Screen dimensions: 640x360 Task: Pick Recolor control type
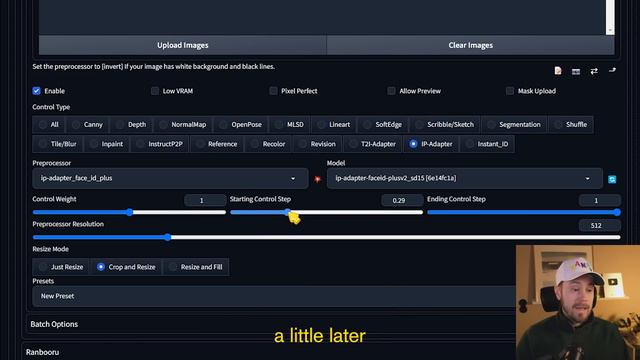coord(268,144)
